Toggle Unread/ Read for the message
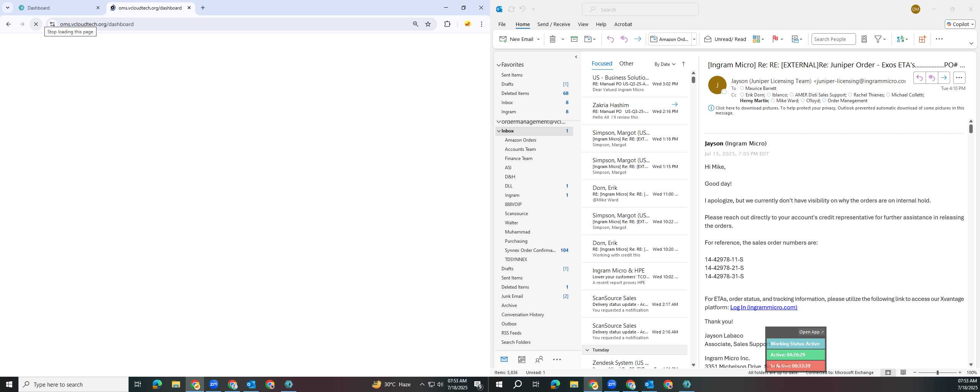 tap(725, 39)
